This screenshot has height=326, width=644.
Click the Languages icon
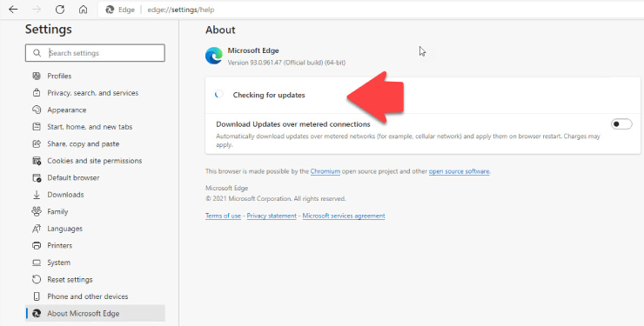pos(37,229)
